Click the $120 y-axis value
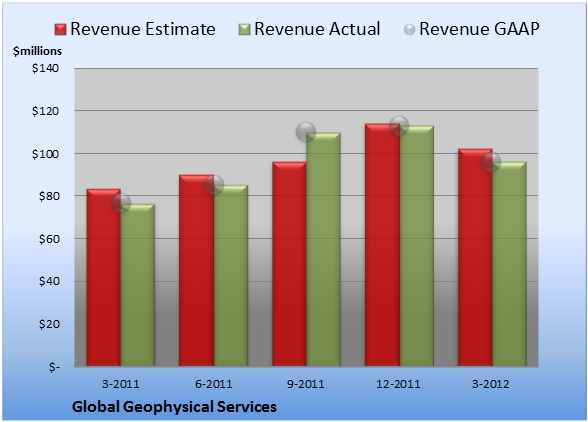Image resolution: width=588 pixels, height=422 pixels. tap(45, 111)
